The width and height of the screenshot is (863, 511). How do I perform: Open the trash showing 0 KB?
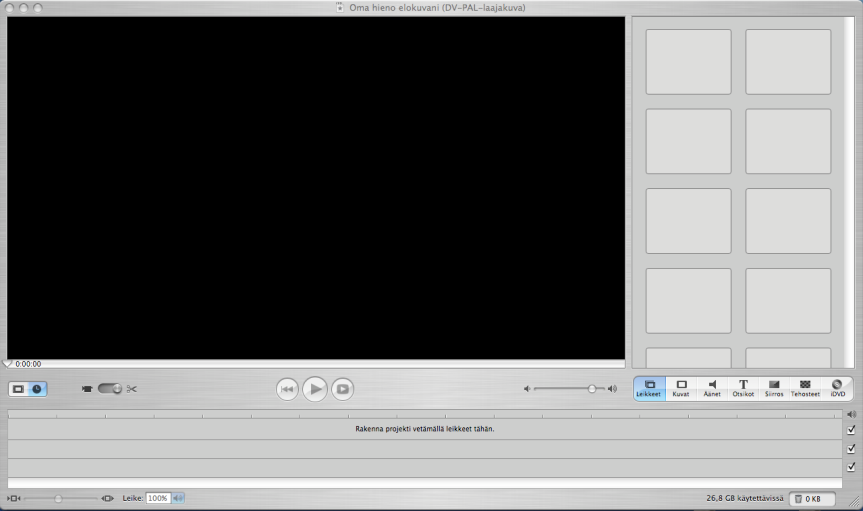tap(812, 498)
